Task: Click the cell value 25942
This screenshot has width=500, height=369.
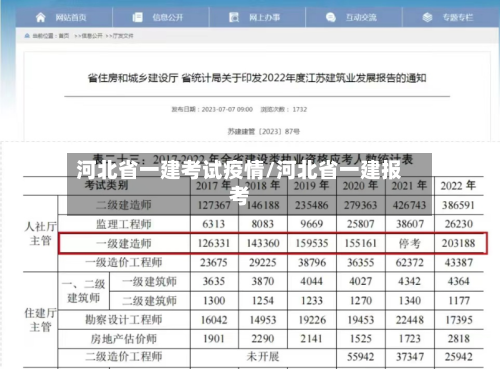Action: coord(459,357)
